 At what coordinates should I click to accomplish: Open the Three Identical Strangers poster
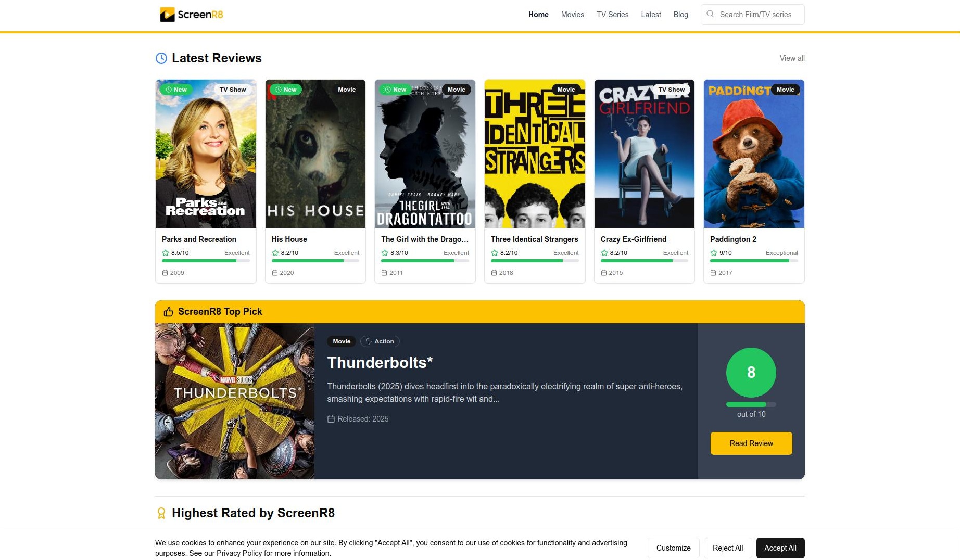pos(535,154)
